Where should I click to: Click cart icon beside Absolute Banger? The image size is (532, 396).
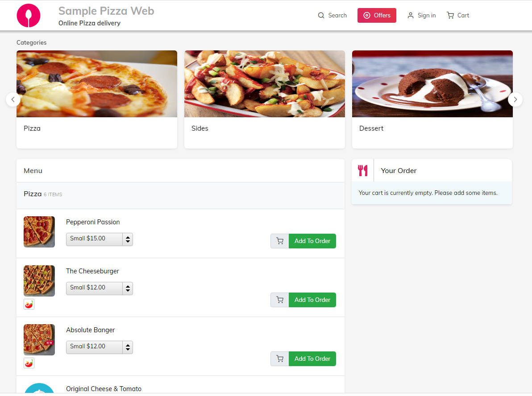[279, 359]
